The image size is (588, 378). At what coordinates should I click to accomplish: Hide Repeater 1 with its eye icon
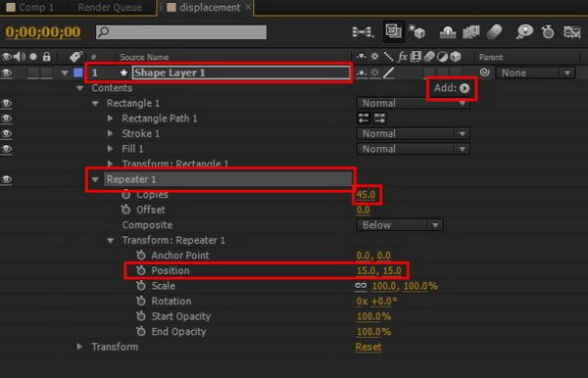pos(7,179)
